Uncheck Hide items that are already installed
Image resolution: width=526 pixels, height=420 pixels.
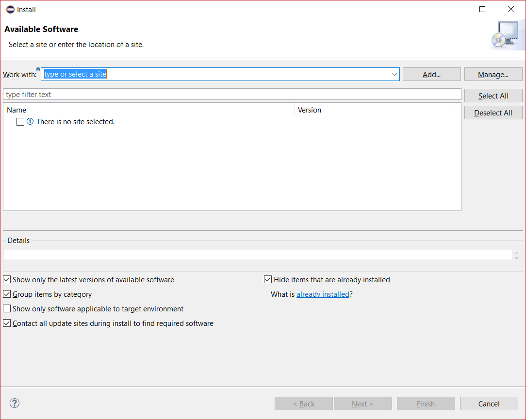pos(268,280)
